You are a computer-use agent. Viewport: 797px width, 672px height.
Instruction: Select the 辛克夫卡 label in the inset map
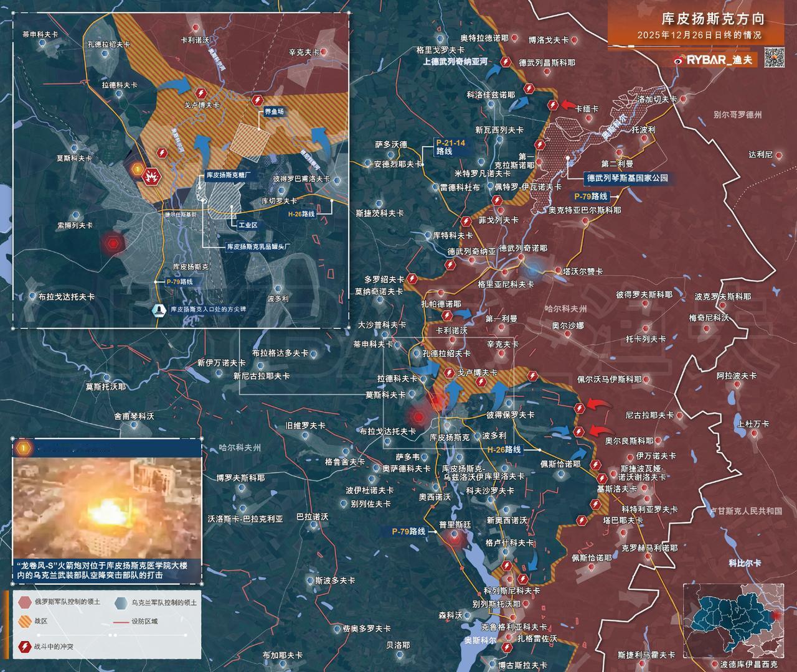[305, 54]
